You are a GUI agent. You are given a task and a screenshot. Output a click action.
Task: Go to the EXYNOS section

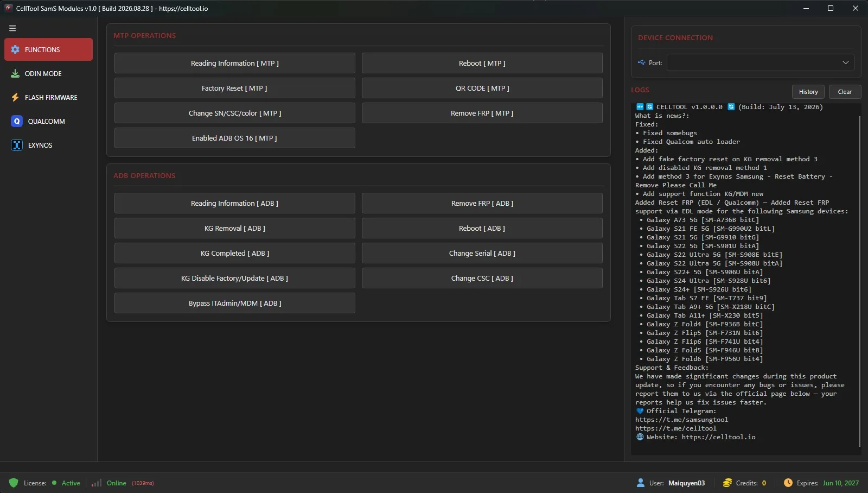click(48, 145)
